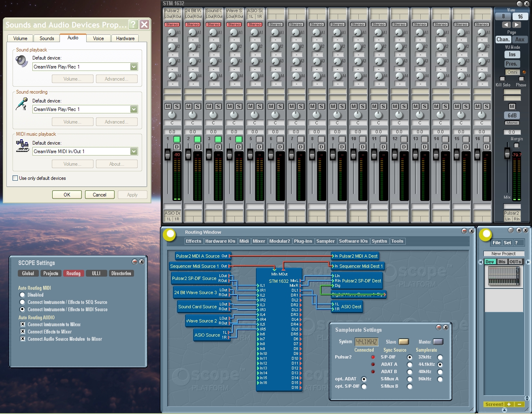Switch the mixer page to Aux
This screenshot has height=414, width=532.
520,40
